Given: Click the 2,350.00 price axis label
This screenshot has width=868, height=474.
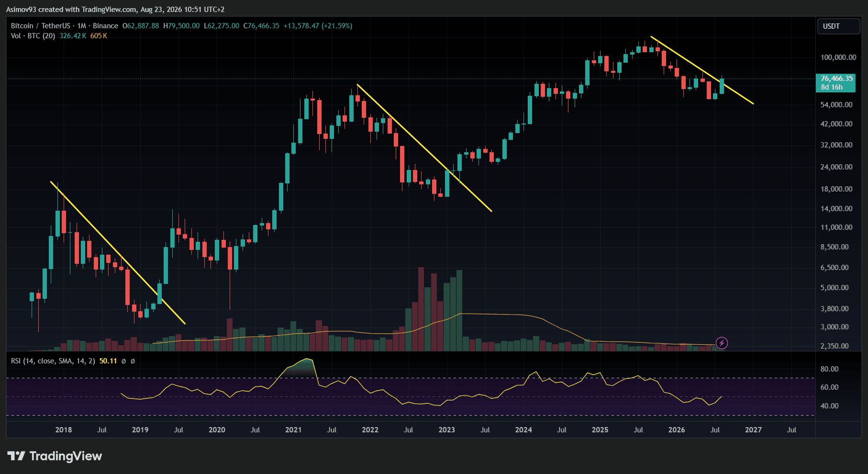Looking at the screenshot, I should [835, 346].
